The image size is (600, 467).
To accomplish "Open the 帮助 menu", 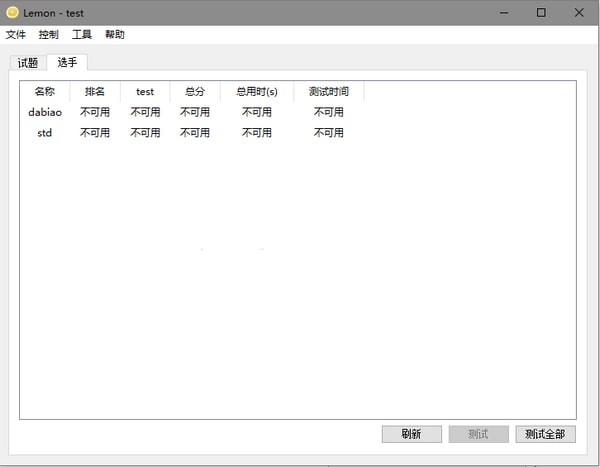I will click(x=115, y=34).
